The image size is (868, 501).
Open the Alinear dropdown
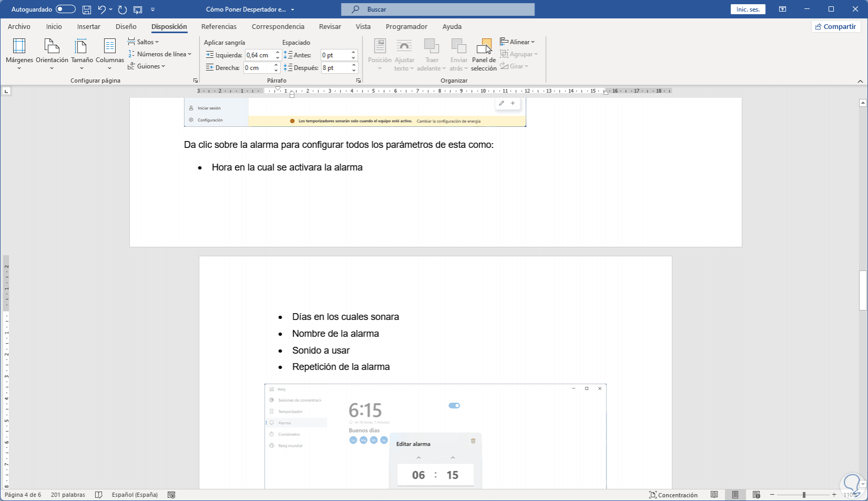point(518,42)
